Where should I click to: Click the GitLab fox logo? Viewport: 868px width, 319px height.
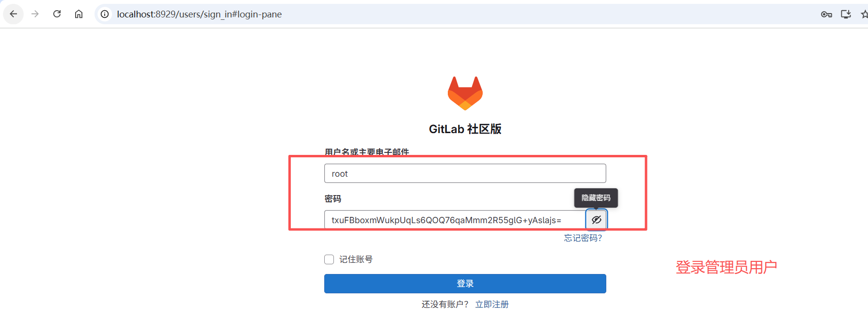(x=465, y=93)
